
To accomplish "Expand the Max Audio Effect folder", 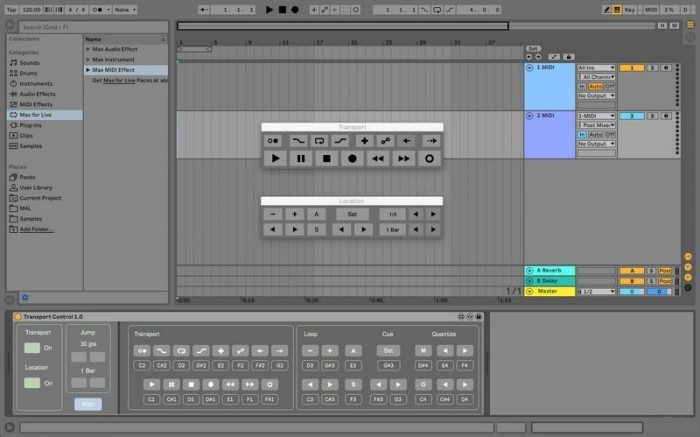I will coord(88,48).
